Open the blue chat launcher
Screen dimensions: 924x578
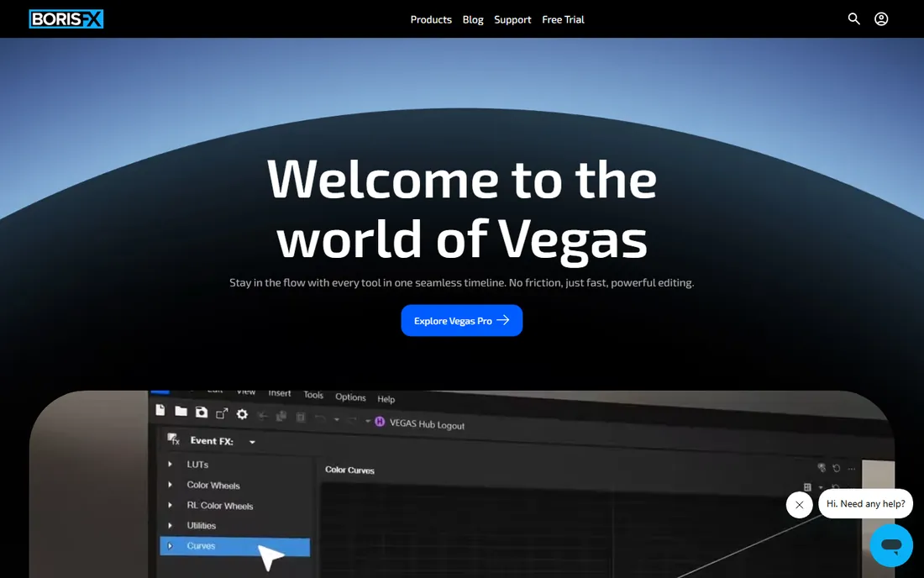point(891,545)
